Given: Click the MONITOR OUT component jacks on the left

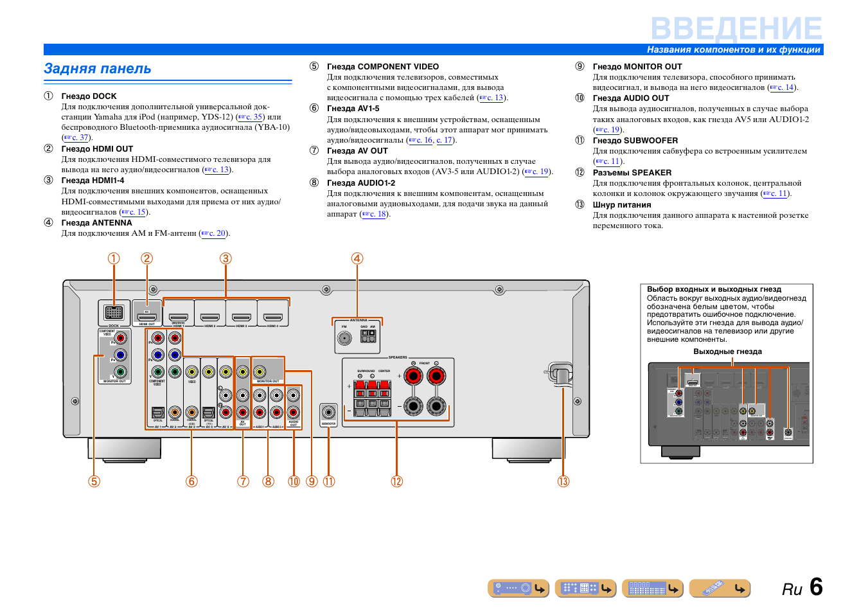Looking at the screenshot, I should tap(120, 355).
